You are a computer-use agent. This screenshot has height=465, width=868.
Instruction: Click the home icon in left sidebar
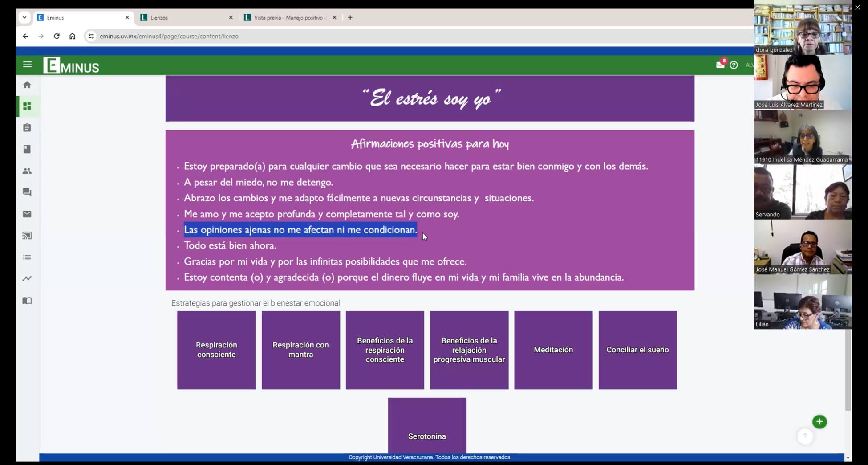[x=27, y=85]
